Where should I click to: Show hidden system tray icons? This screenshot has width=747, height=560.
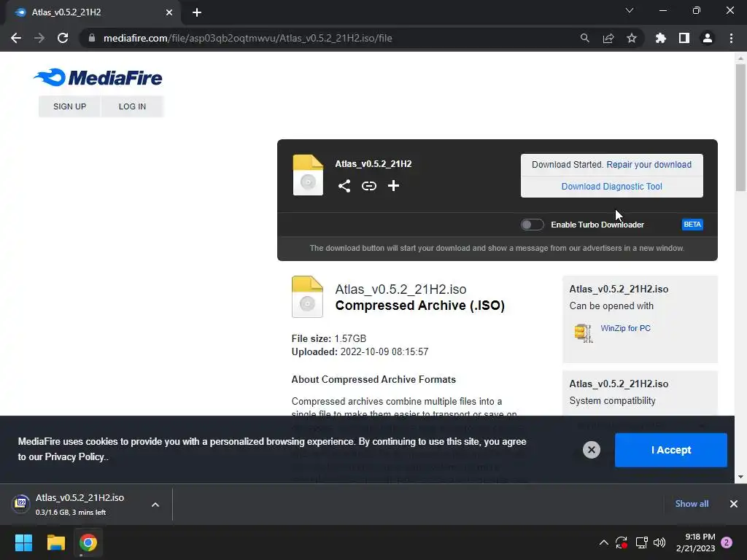[603, 542]
